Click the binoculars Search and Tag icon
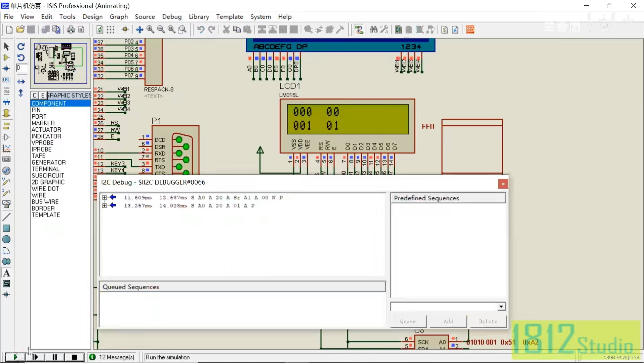 373,30
